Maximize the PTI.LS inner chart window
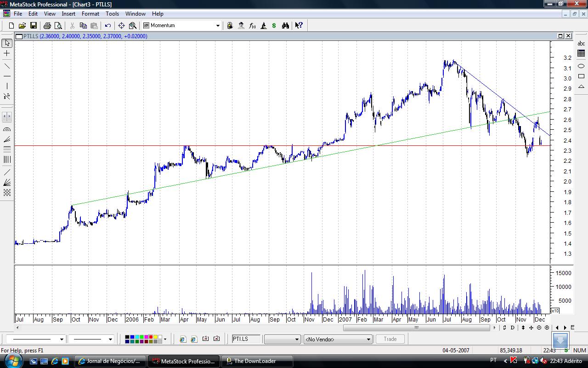Viewport: 588px width, 368px height. click(x=561, y=36)
